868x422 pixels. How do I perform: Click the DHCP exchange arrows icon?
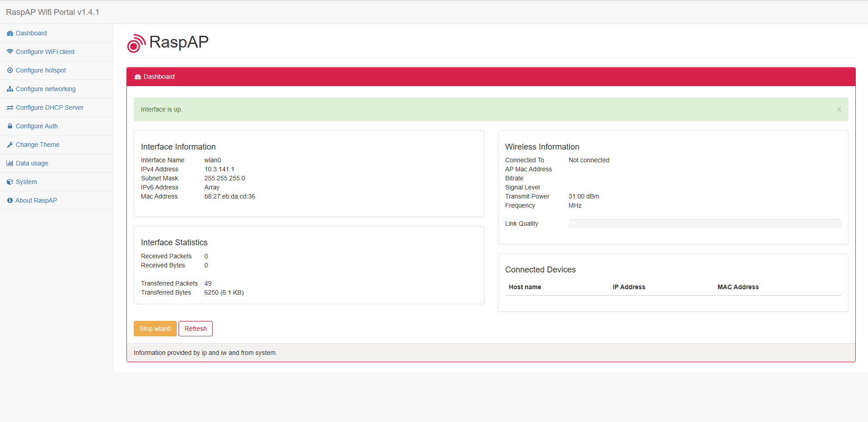[10, 107]
